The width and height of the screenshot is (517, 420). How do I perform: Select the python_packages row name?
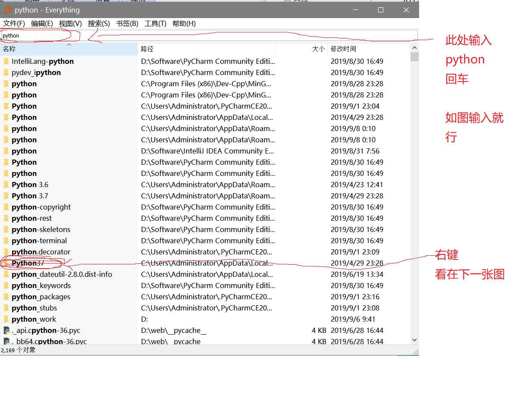[41, 297]
